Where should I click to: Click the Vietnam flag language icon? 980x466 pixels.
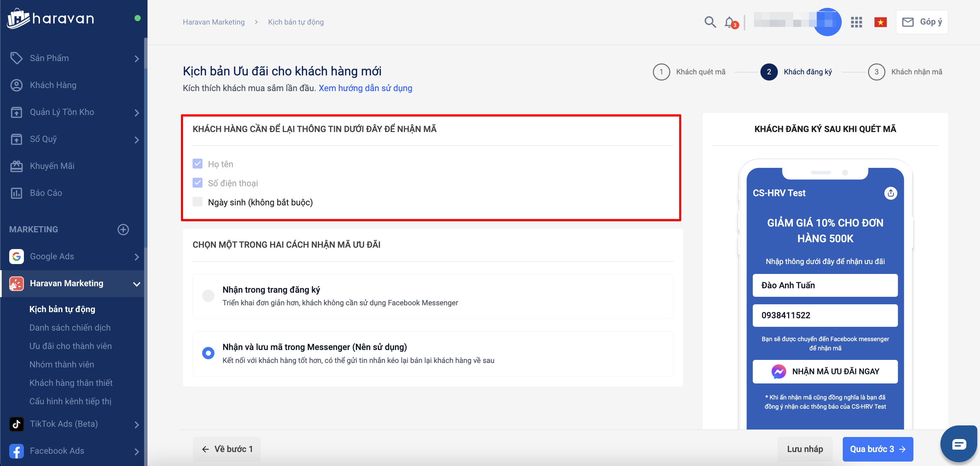click(880, 23)
